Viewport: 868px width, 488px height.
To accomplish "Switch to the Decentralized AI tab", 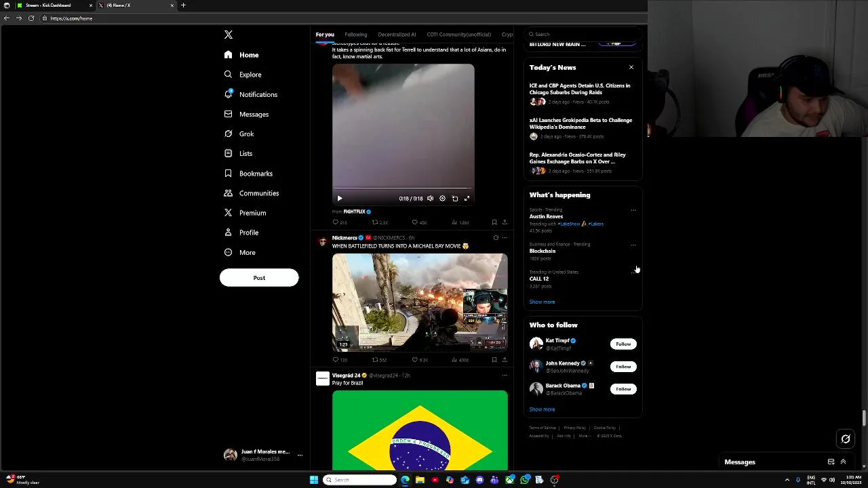I will point(397,35).
